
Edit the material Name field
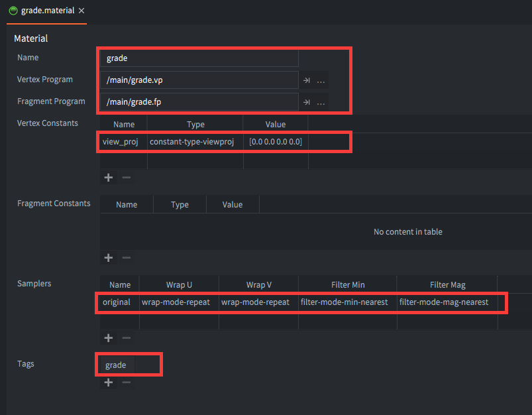tap(199, 58)
